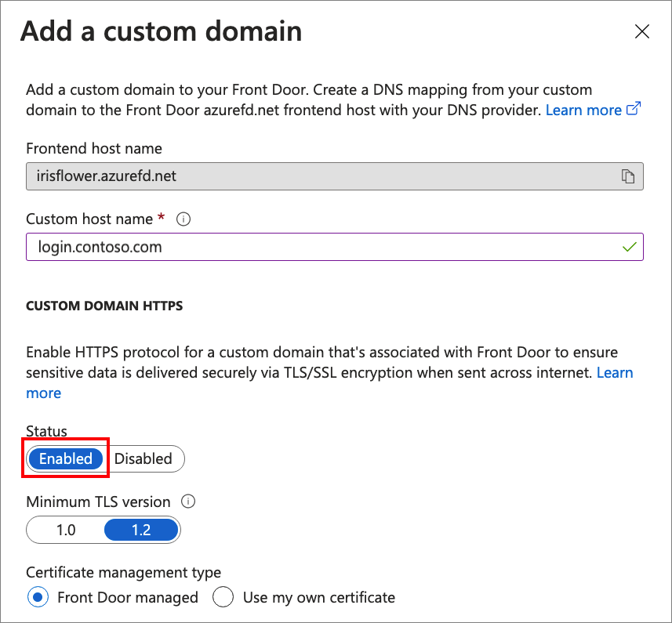
Task: Select minimum TLS version 1.2
Action: (x=141, y=530)
